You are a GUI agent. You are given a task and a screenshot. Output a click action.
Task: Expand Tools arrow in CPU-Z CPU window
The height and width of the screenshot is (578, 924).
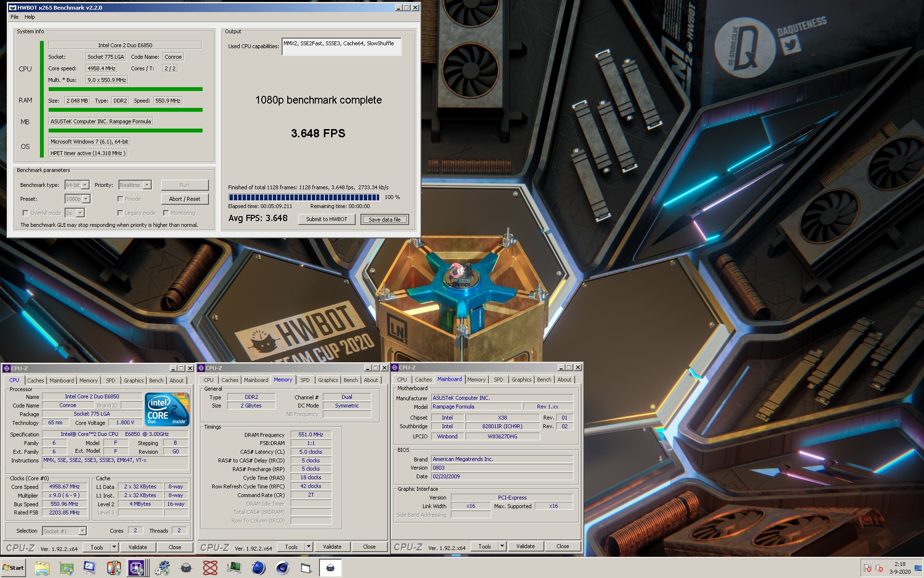click(x=114, y=547)
